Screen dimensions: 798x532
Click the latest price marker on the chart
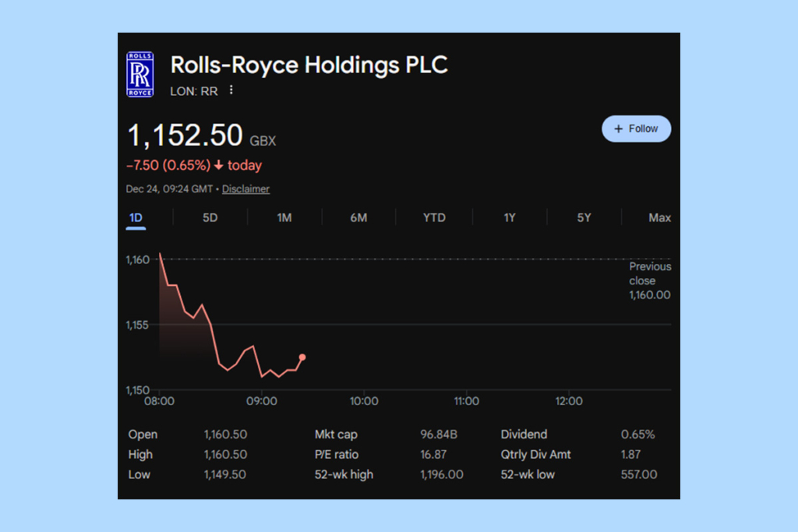302,357
